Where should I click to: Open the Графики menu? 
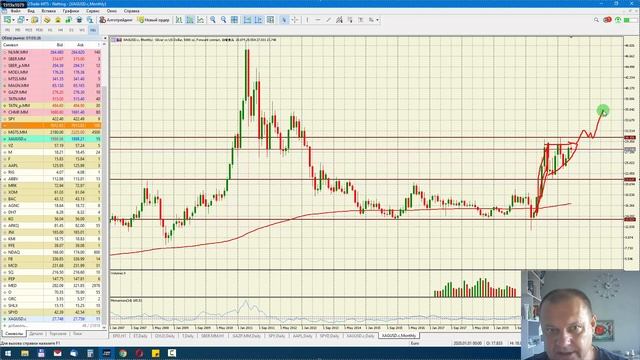(x=71, y=11)
